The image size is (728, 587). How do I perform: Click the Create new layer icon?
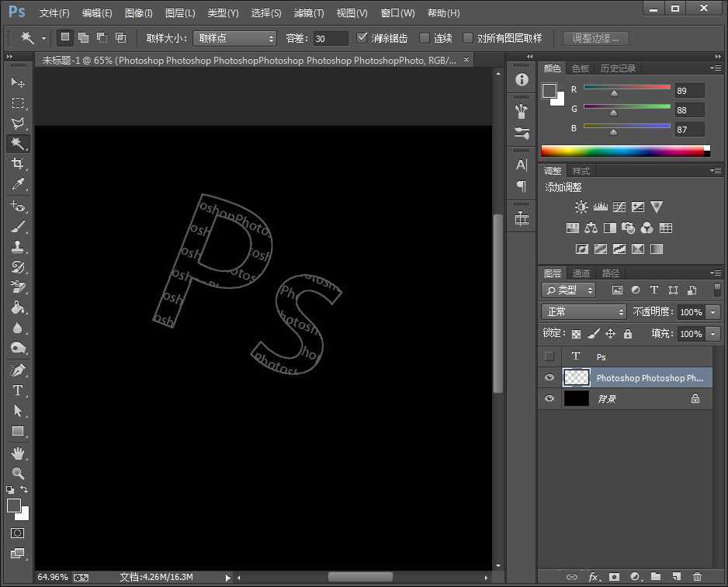click(677, 578)
